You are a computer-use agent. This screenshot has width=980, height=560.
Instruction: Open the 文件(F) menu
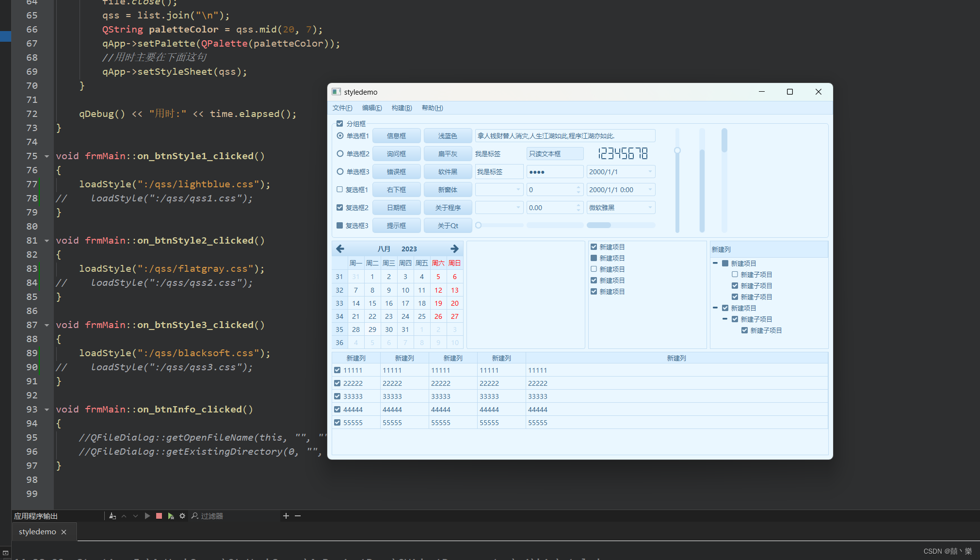tap(342, 108)
